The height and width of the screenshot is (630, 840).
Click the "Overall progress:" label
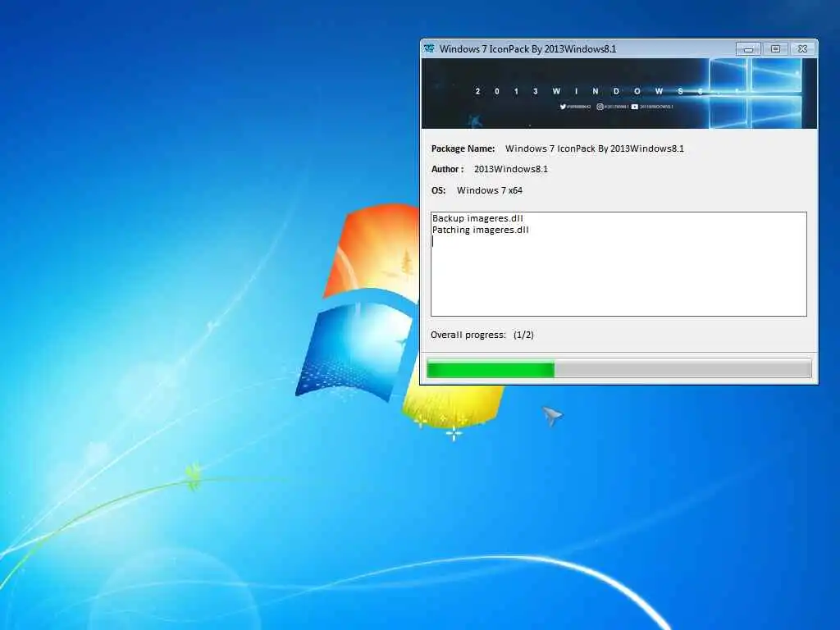pos(468,335)
